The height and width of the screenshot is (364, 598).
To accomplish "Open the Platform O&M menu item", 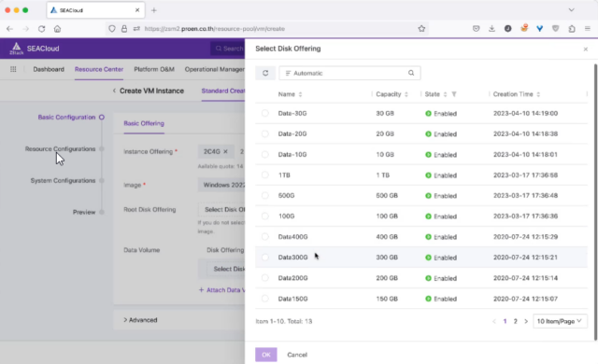I will click(154, 69).
